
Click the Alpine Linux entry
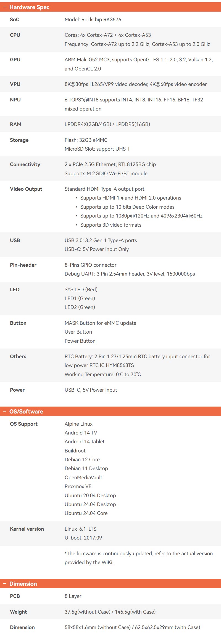coord(78,424)
